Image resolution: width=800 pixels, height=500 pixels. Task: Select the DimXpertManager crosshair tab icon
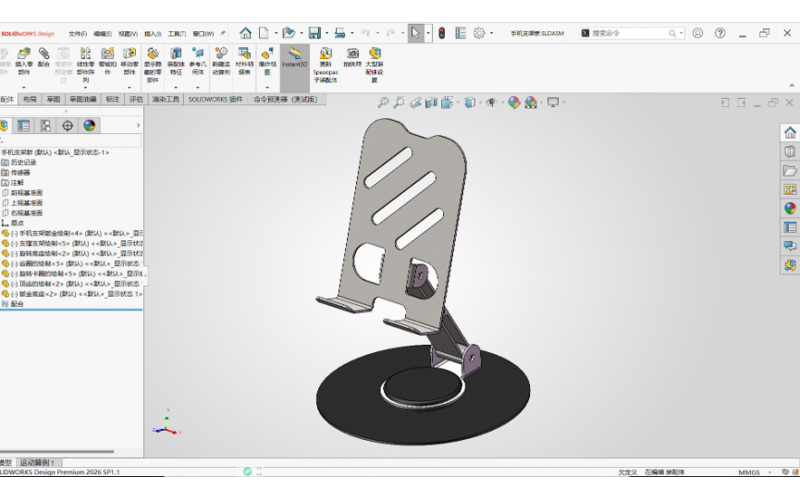(x=67, y=126)
